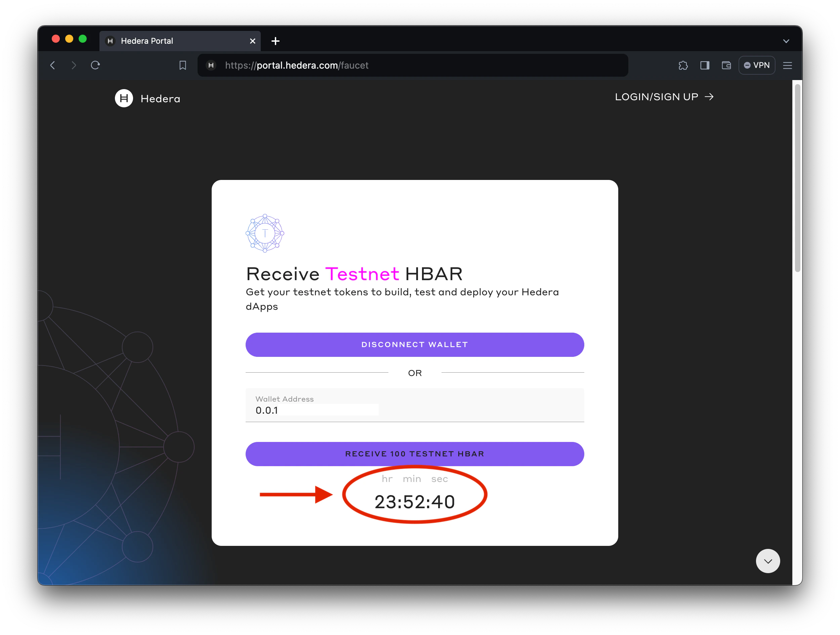
Task: Close the Hedera Portal tab
Action: click(253, 41)
